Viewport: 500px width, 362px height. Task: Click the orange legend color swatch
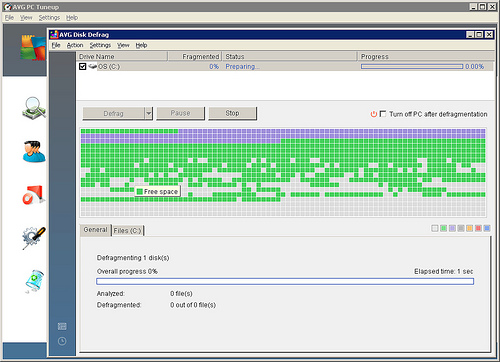point(469,228)
